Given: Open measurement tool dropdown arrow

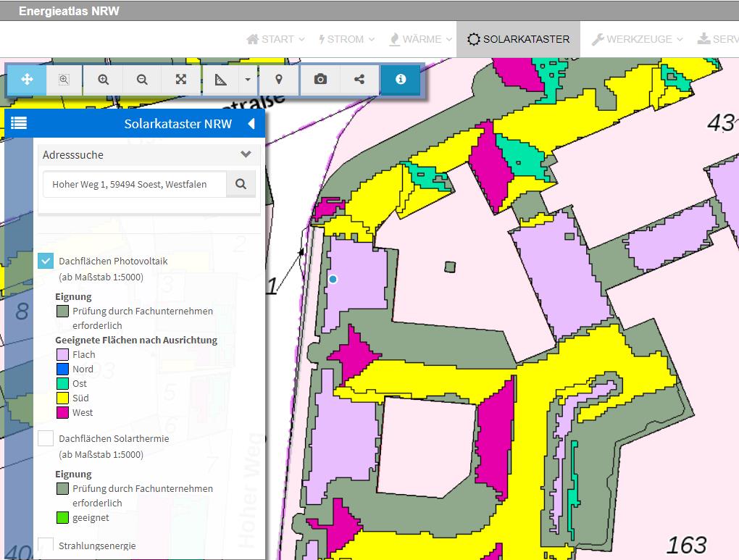Looking at the screenshot, I should pos(248,80).
